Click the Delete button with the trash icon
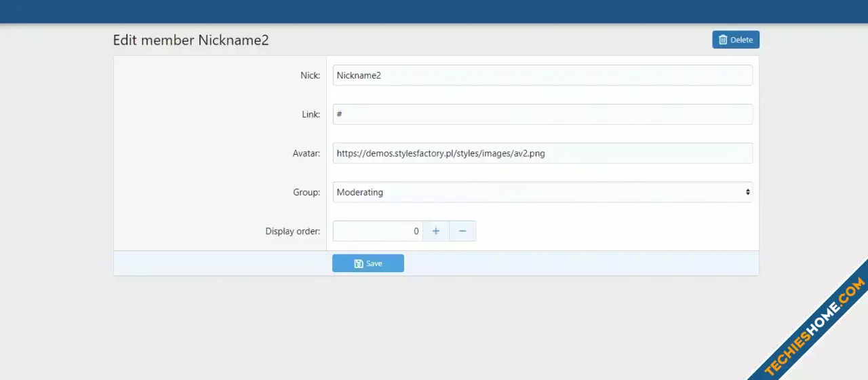 pos(736,39)
